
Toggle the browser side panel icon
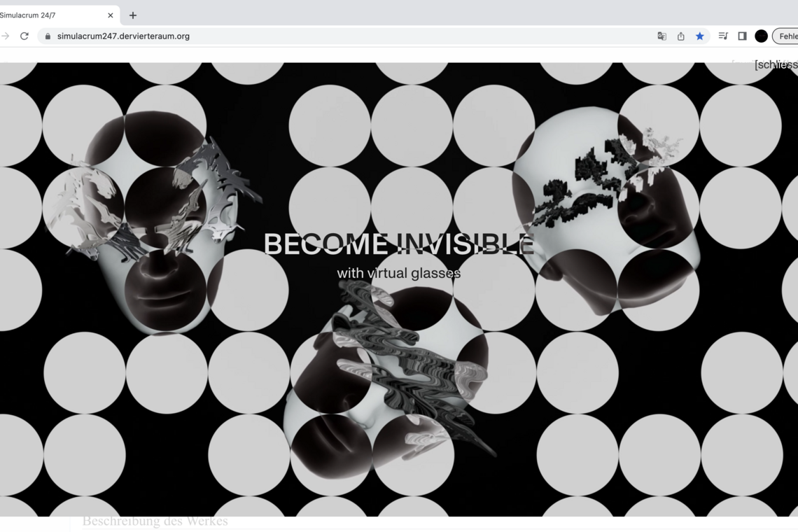click(x=742, y=36)
